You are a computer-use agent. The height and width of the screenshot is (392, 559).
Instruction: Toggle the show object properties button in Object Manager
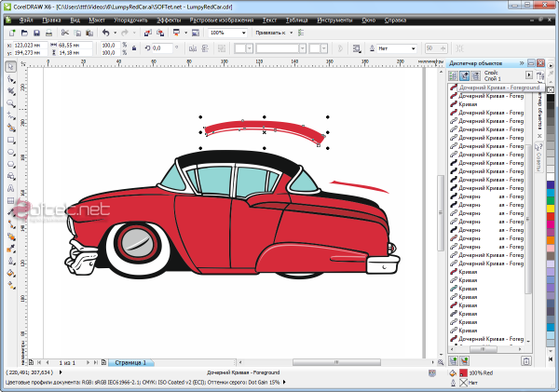[x=453, y=74]
